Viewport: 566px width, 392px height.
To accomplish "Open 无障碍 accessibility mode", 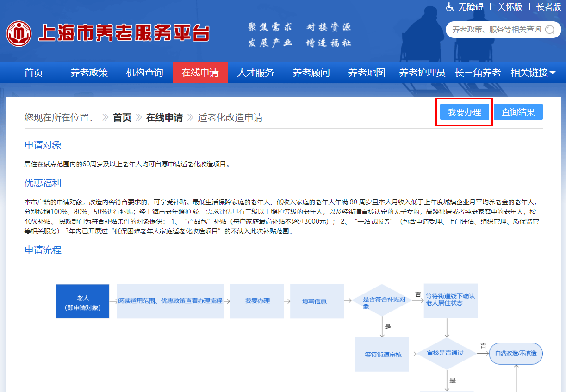I will [x=471, y=7].
